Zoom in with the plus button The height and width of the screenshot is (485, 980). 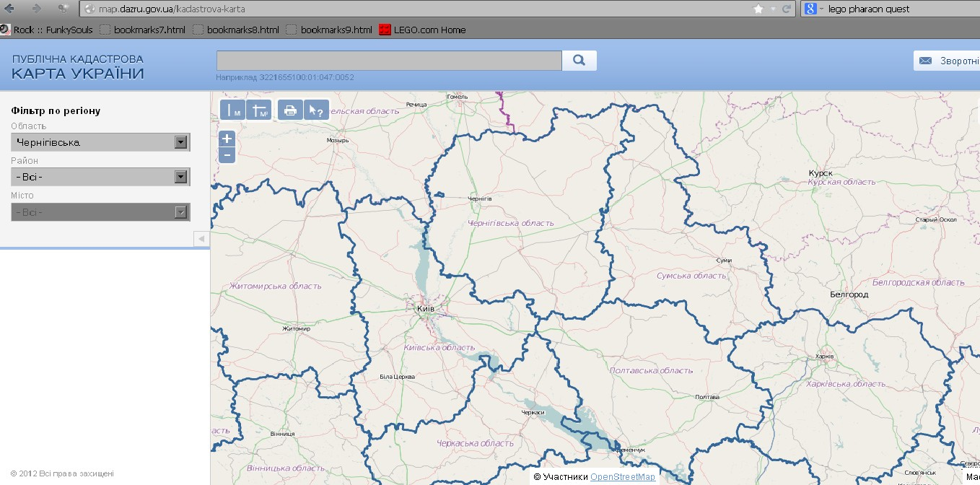[x=227, y=139]
